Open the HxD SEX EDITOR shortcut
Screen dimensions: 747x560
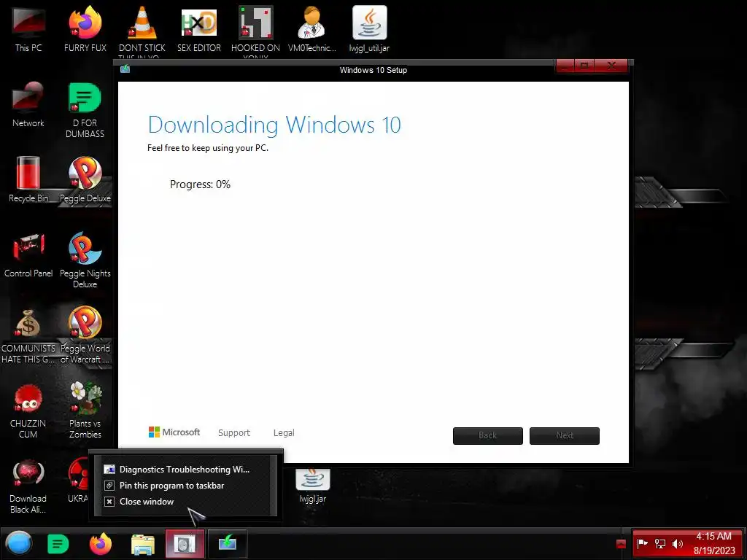(x=198, y=29)
